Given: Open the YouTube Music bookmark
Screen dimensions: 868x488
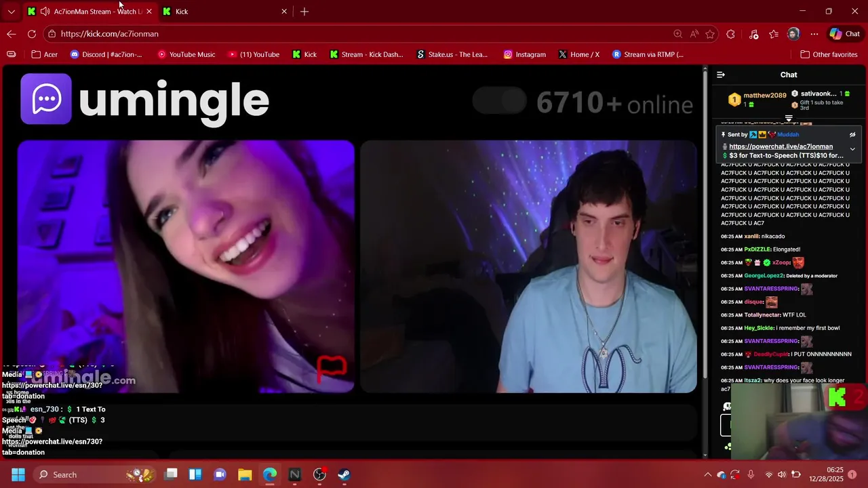Looking at the screenshot, I should [x=186, y=54].
